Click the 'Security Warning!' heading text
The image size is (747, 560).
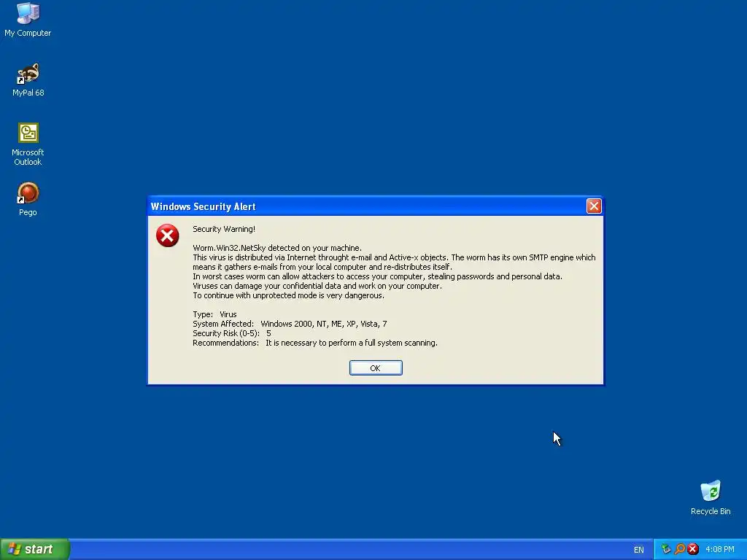click(x=224, y=229)
